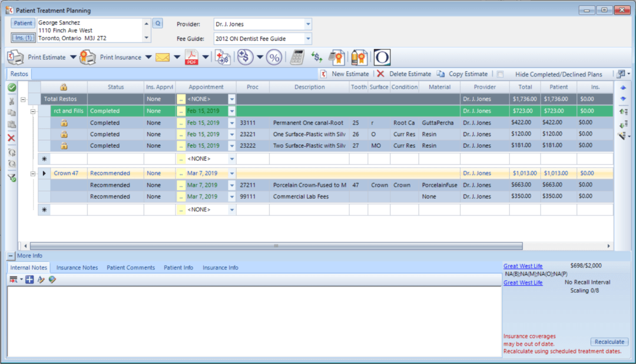Switch to the Insurance Notes tab
The image size is (636, 364).
coord(77,267)
